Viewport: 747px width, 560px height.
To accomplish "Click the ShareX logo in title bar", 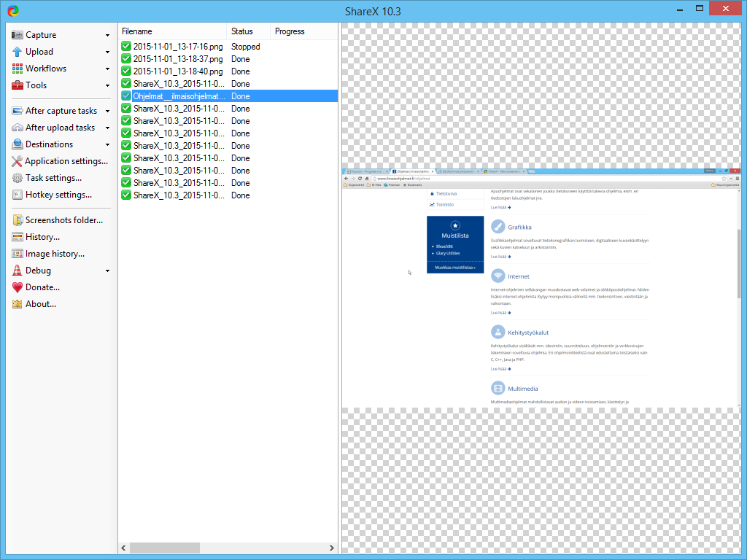I will point(13,10).
